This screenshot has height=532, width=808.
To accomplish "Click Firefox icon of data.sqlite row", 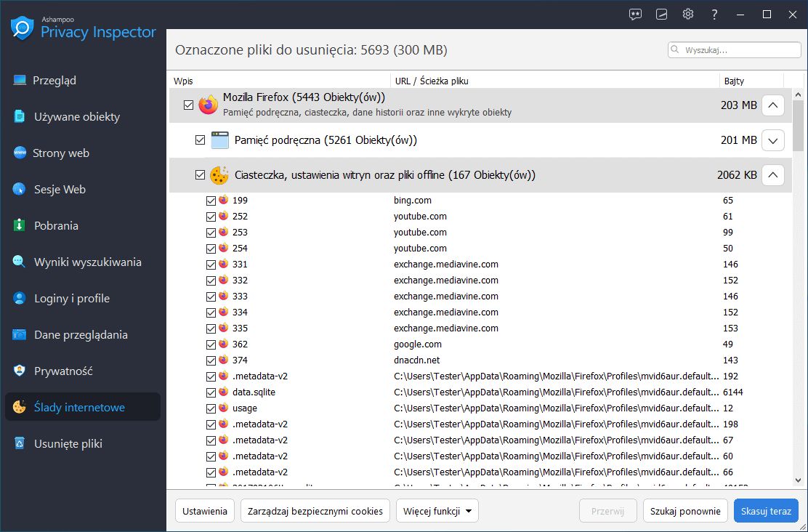I will coord(223,392).
